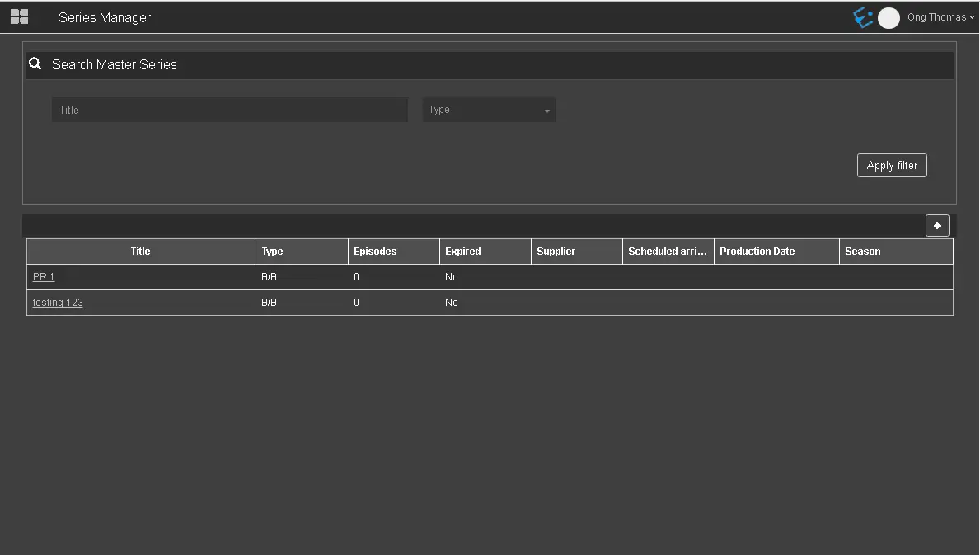Image resolution: width=980 pixels, height=555 pixels.
Task: Open the PR 1 series link
Action: [x=44, y=277]
